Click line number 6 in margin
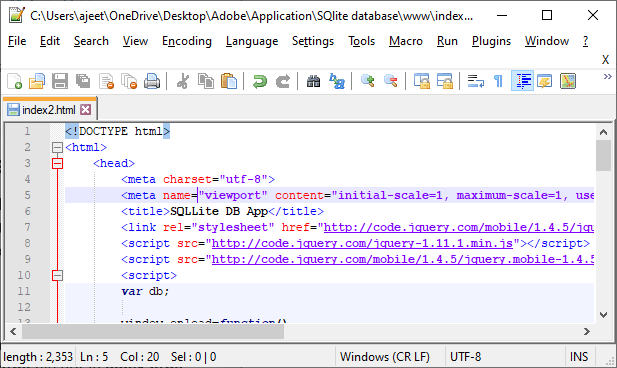Viewport: 617px width, 368px height. (28, 211)
